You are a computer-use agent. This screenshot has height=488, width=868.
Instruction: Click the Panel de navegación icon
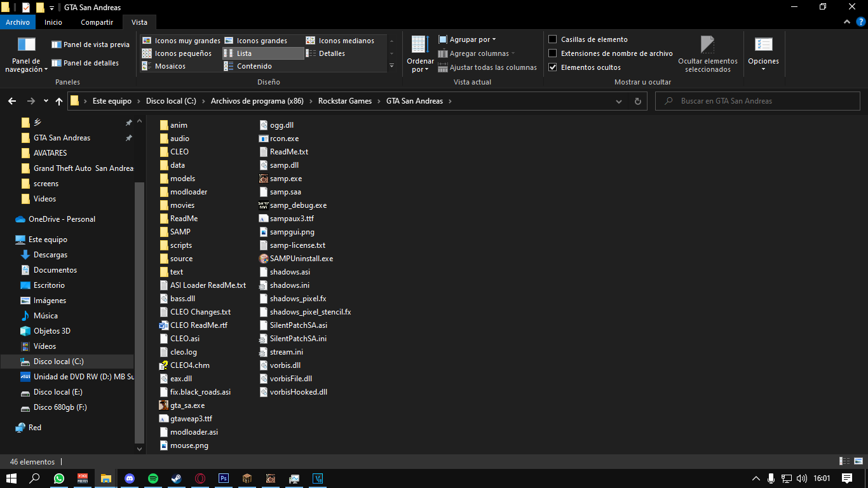[x=27, y=44]
